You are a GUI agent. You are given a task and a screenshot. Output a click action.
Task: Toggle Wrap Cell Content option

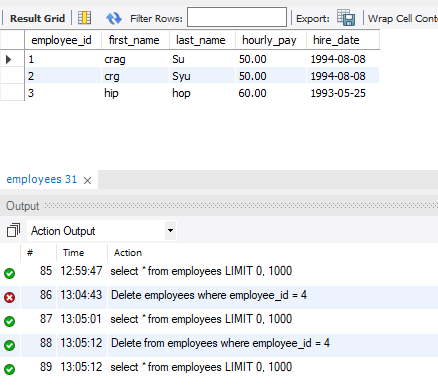(x=403, y=18)
